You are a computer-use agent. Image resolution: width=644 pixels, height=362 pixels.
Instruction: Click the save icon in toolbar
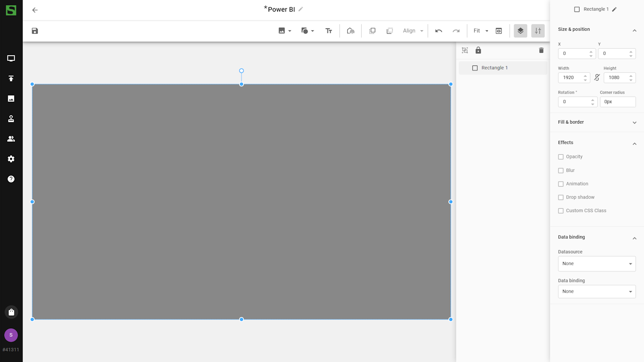click(x=35, y=31)
